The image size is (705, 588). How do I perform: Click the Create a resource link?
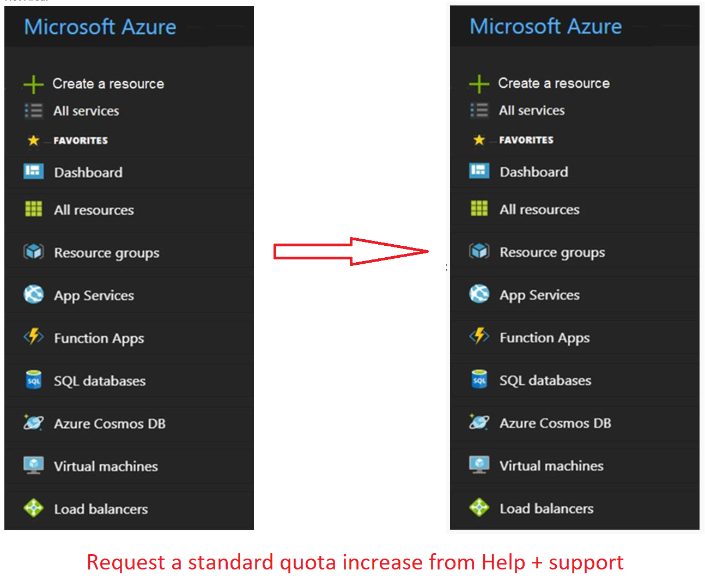tap(107, 83)
